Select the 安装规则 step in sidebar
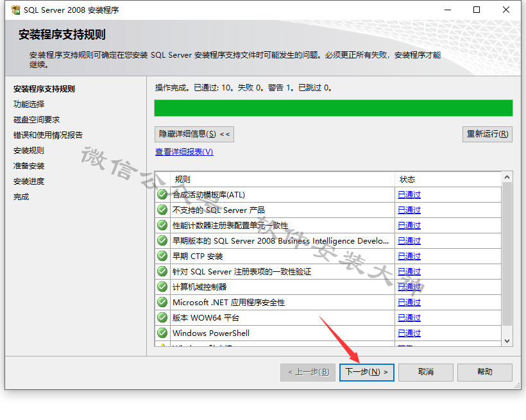The image size is (526, 420). pyautogui.click(x=29, y=151)
